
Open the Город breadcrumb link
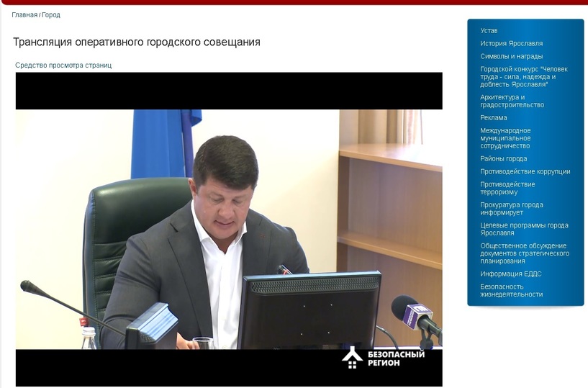tap(51, 15)
